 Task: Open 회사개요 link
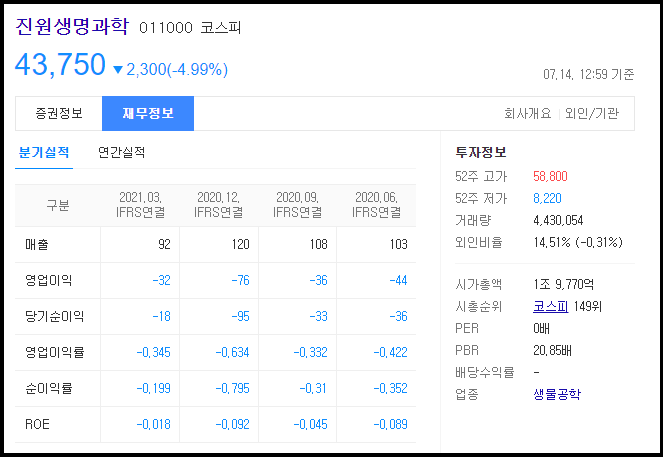point(528,113)
